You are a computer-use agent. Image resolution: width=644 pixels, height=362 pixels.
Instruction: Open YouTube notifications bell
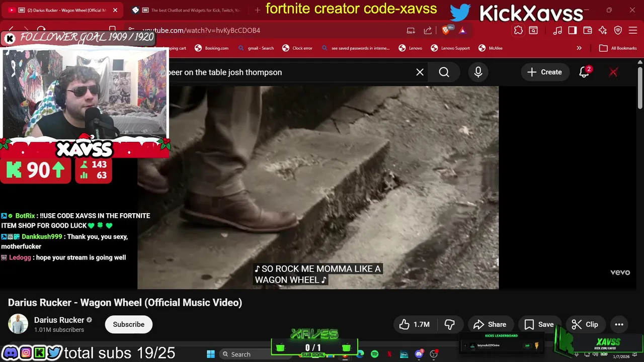(585, 72)
